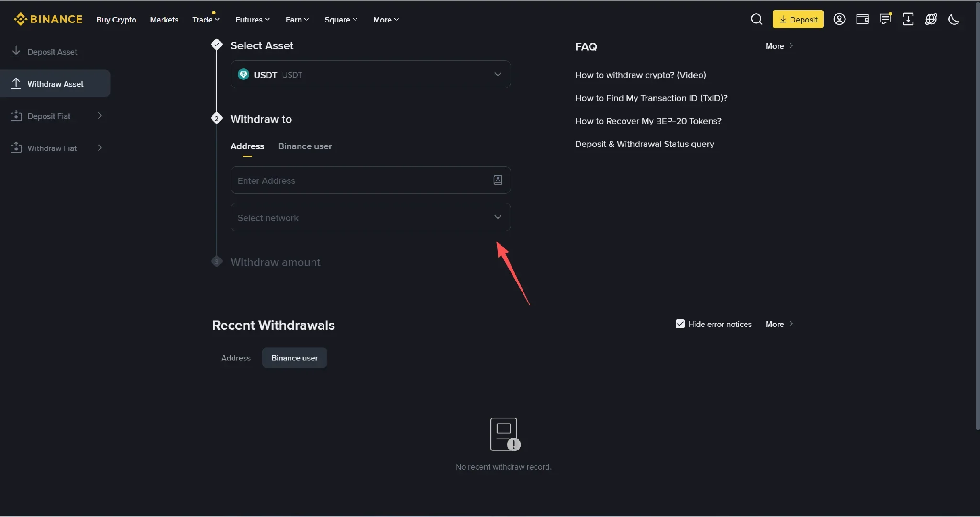Open the search magnifier icon
This screenshot has width=980, height=517.
(x=757, y=19)
